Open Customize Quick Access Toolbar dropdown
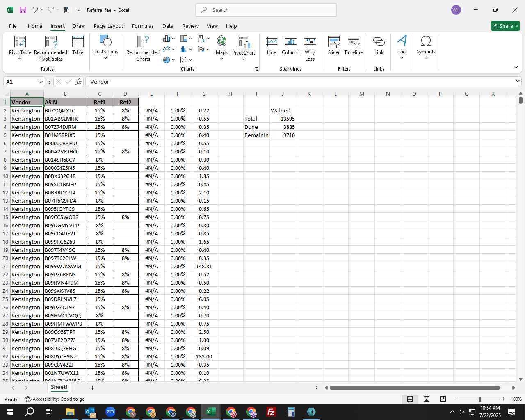Image resolution: width=525 pixels, height=420 pixels. [78, 10]
